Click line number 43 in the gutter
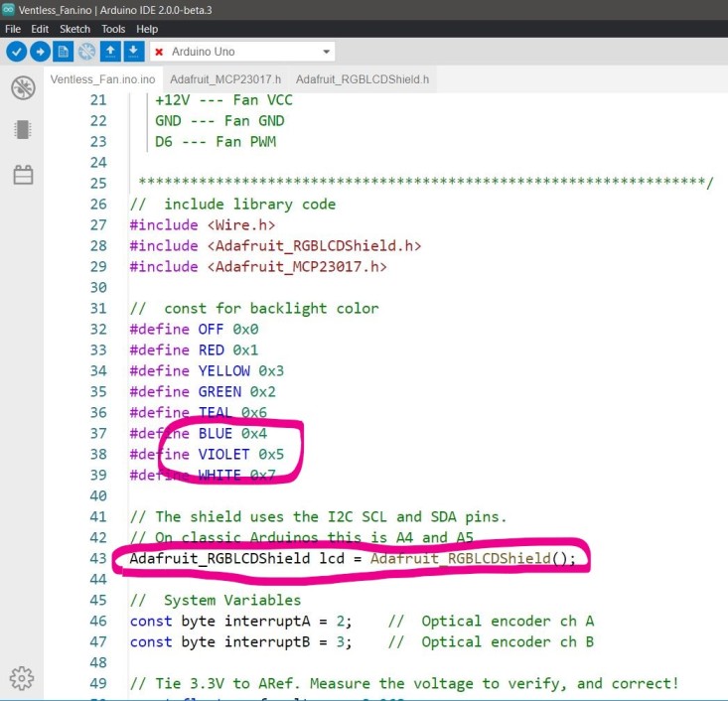This screenshot has height=701, width=728. (98, 558)
